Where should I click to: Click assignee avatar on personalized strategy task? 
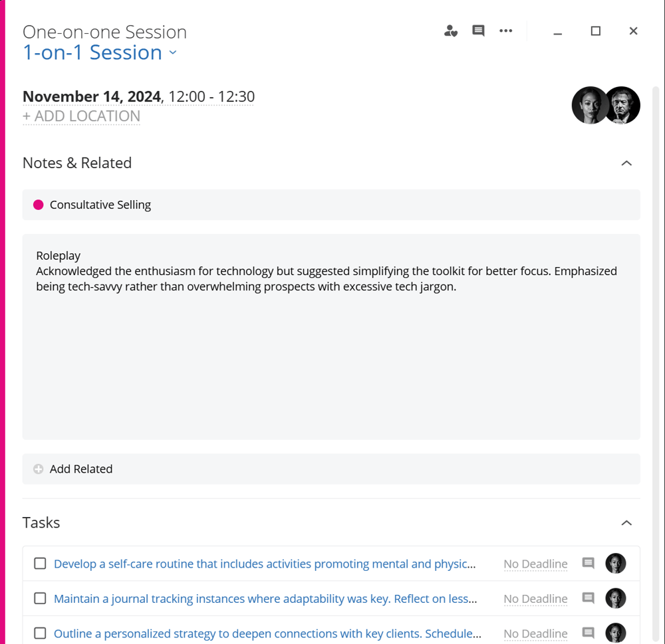[615, 633]
